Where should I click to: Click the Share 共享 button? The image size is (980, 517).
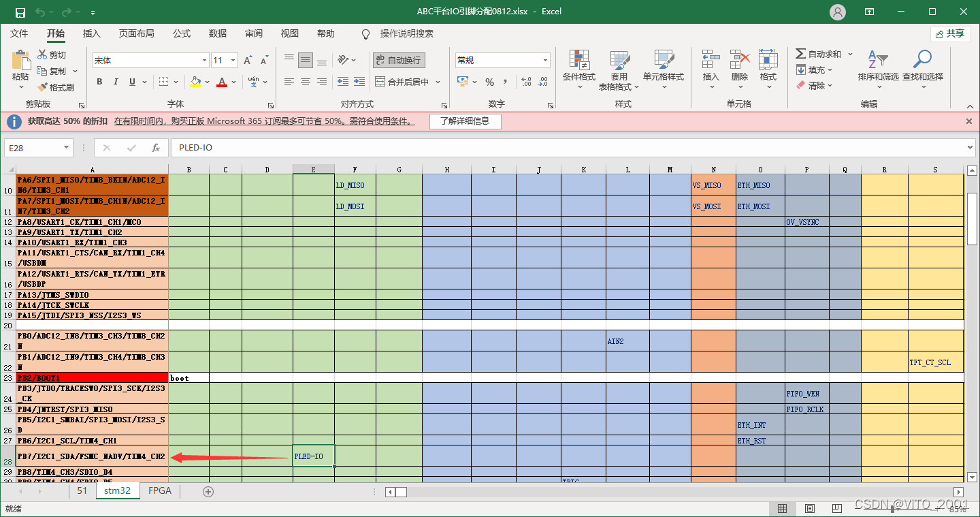[x=950, y=33]
